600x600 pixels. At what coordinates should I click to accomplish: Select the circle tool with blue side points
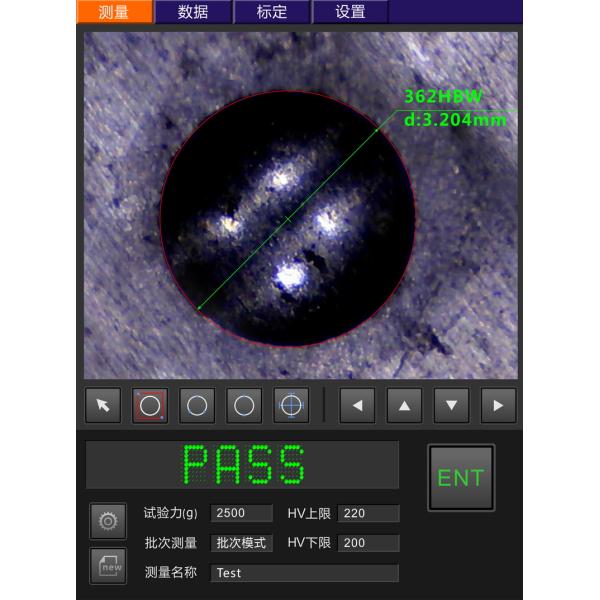(x=197, y=405)
